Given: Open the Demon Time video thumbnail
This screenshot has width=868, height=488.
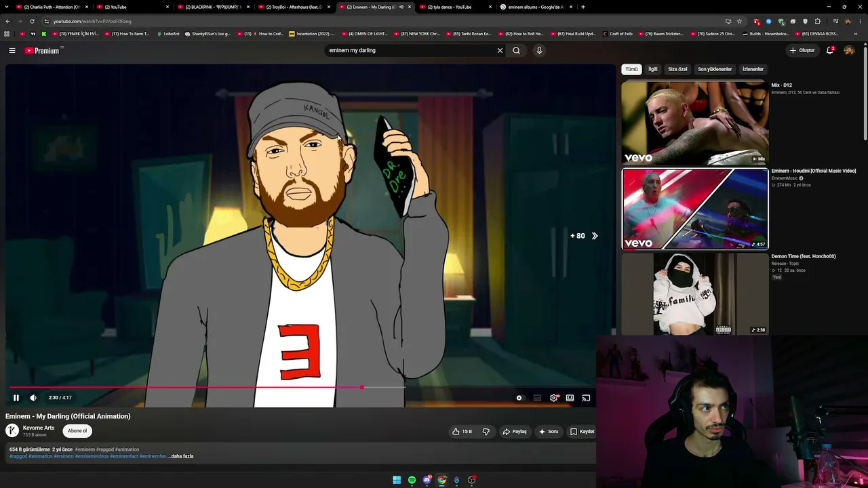Looking at the screenshot, I should pyautogui.click(x=695, y=294).
